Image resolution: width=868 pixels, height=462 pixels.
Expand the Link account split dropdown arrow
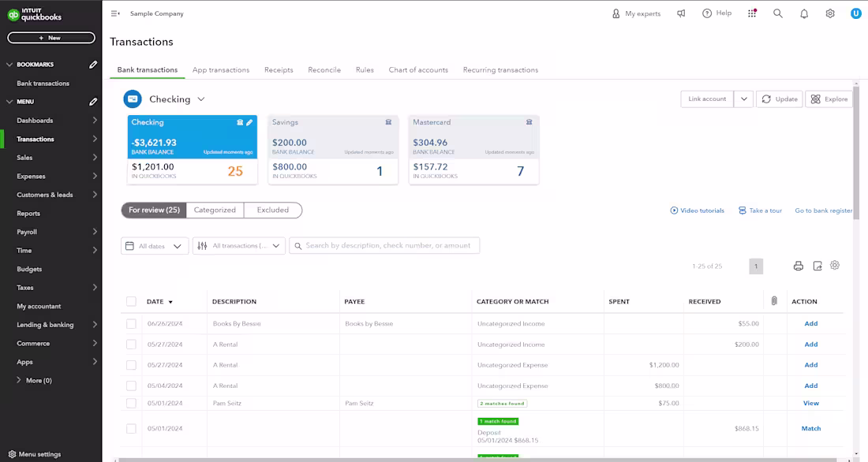tap(743, 99)
